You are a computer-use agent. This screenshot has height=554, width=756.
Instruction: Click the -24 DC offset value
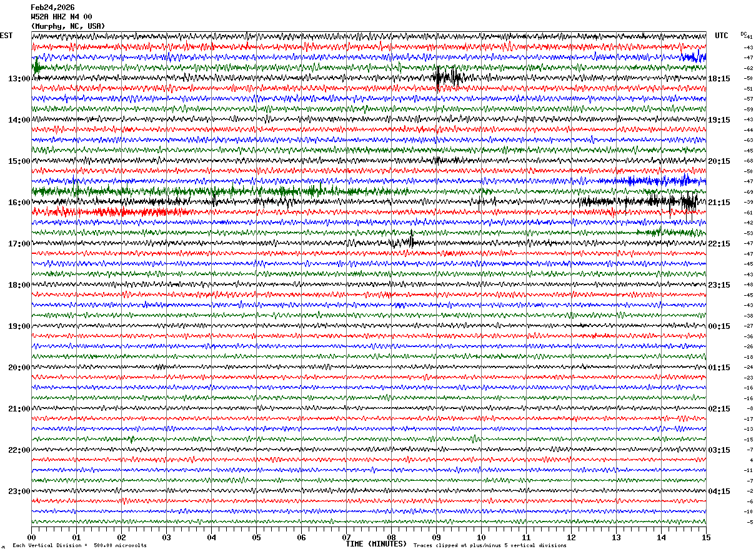click(x=749, y=368)
